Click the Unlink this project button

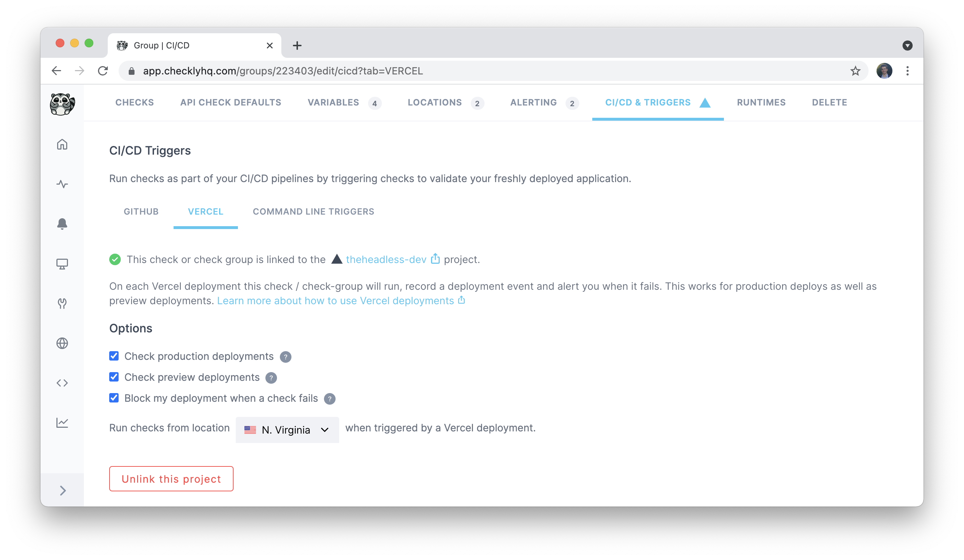click(x=171, y=479)
